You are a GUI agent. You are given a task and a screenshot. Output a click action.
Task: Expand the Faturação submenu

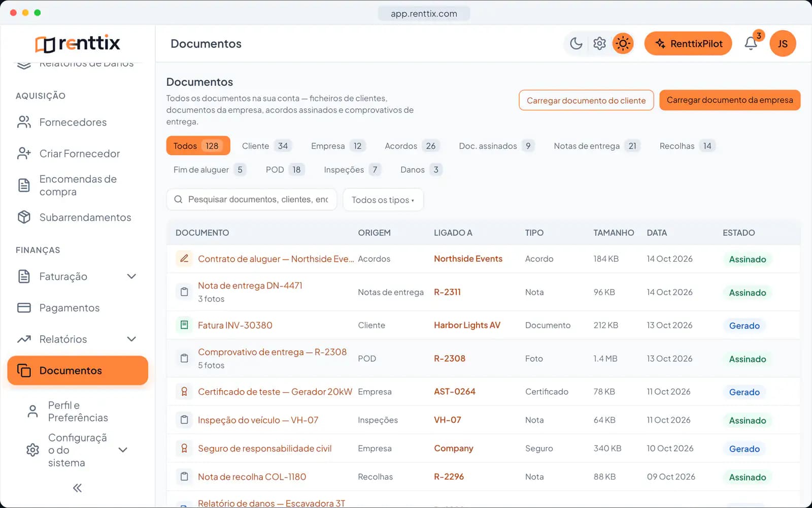[x=131, y=276]
